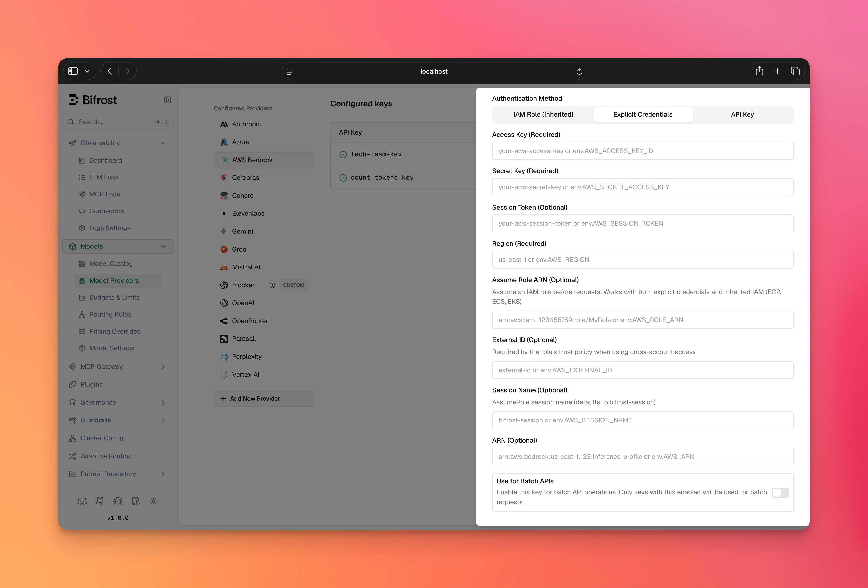Select the Explicit Credentials tab

[x=643, y=114]
